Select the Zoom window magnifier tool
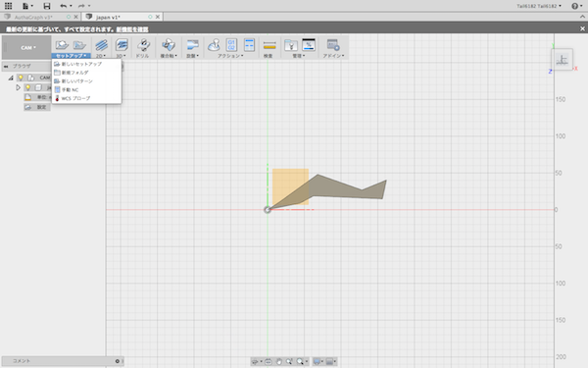Image resolution: width=588 pixels, height=368 pixels. (x=289, y=361)
